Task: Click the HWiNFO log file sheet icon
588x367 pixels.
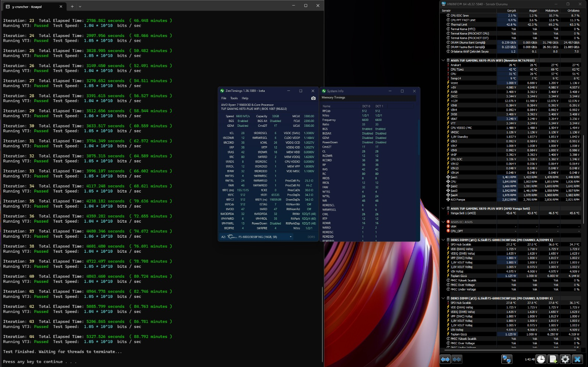Action: [x=553, y=359]
